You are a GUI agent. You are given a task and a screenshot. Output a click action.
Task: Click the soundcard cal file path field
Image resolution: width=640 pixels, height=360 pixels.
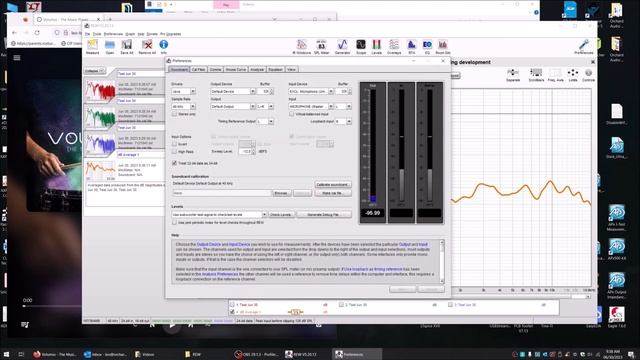[x=222, y=193]
